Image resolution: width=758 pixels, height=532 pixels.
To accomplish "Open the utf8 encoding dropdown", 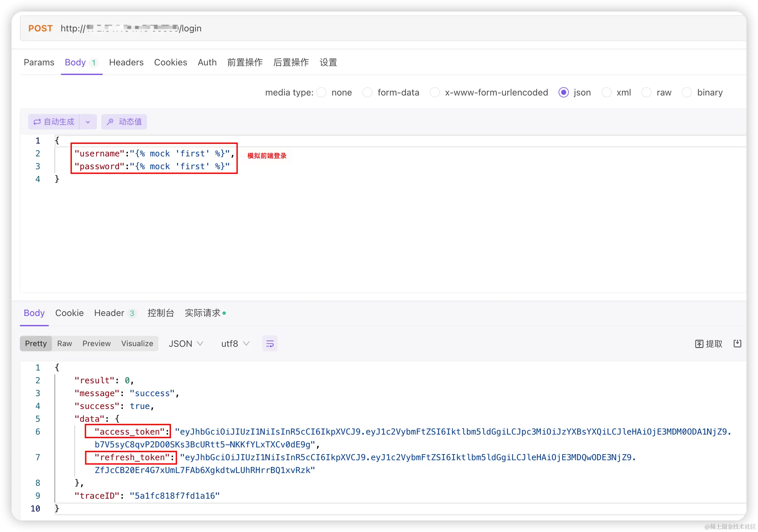I will coord(235,344).
